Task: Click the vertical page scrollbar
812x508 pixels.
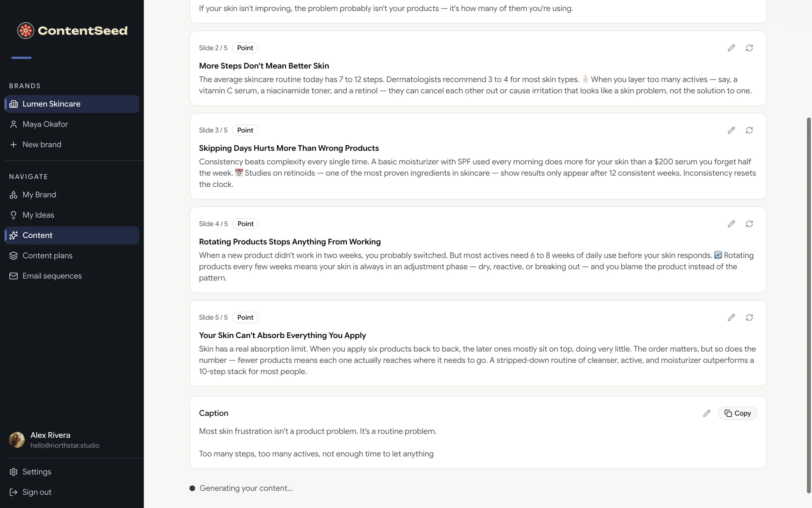Action: tap(809, 305)
